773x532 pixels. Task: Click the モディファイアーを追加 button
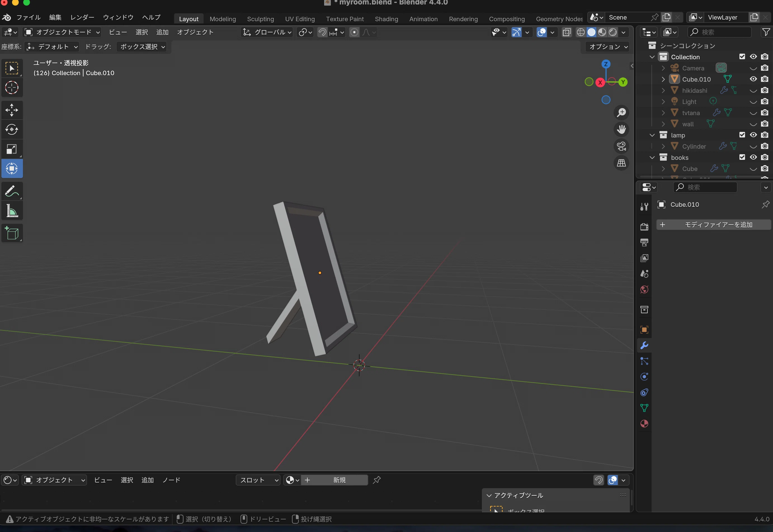714,225
